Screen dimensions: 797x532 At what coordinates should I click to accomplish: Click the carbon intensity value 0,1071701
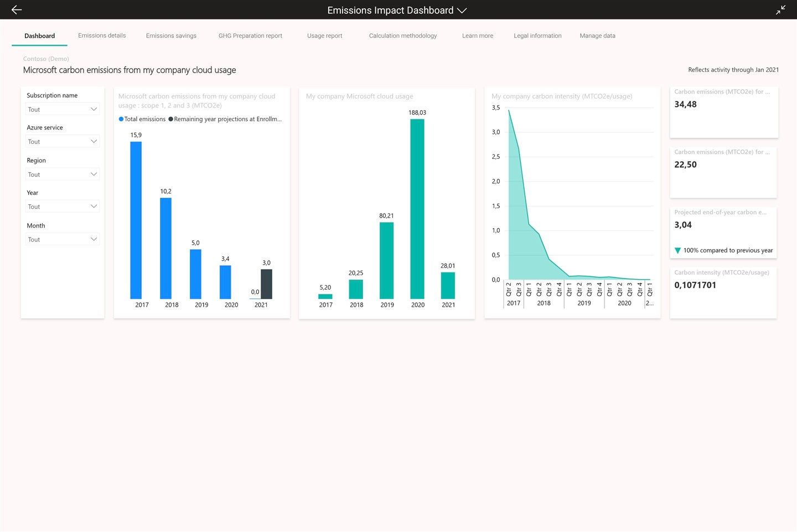(695, 285)
